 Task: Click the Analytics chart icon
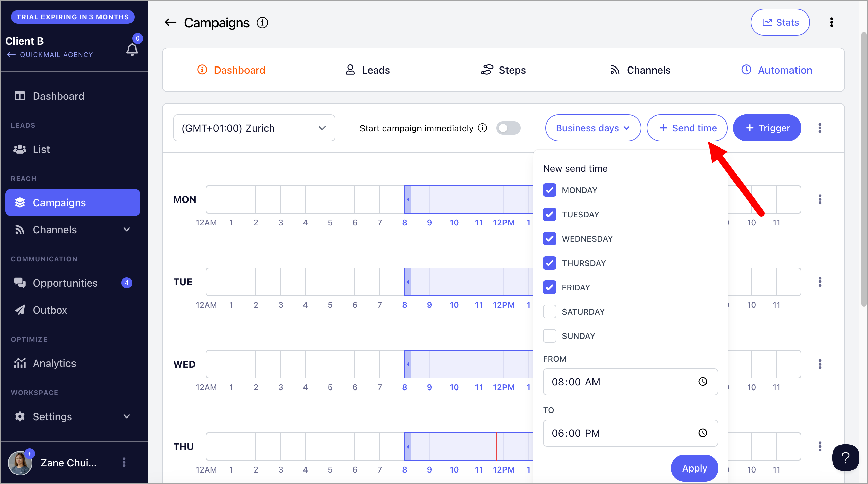coord(20,363)
